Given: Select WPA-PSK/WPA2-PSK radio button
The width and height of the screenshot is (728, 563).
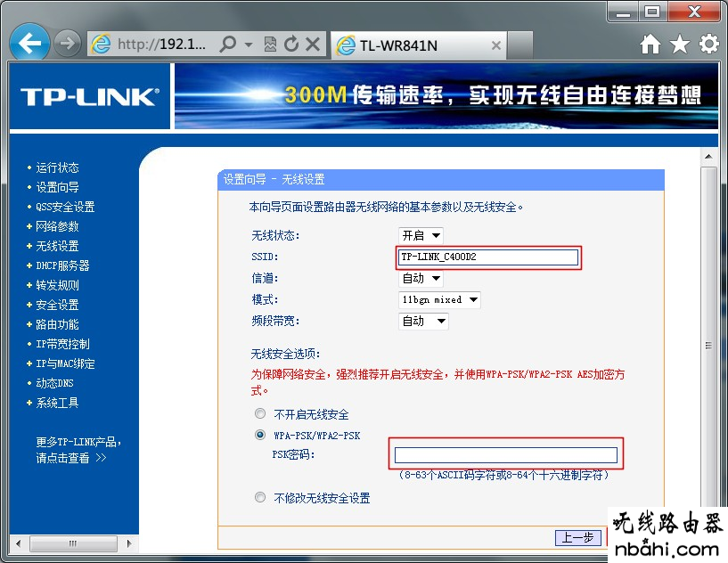Looking at the screenshot, I should coord(260,435).
